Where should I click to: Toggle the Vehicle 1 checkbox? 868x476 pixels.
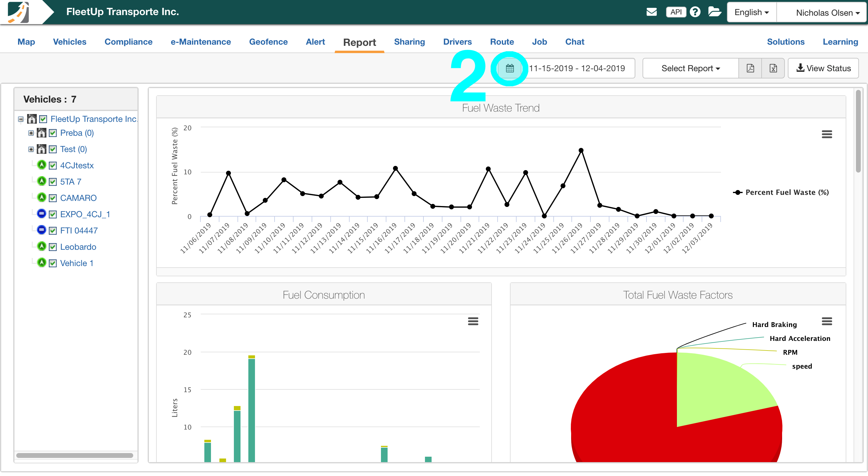pos(53,263)
